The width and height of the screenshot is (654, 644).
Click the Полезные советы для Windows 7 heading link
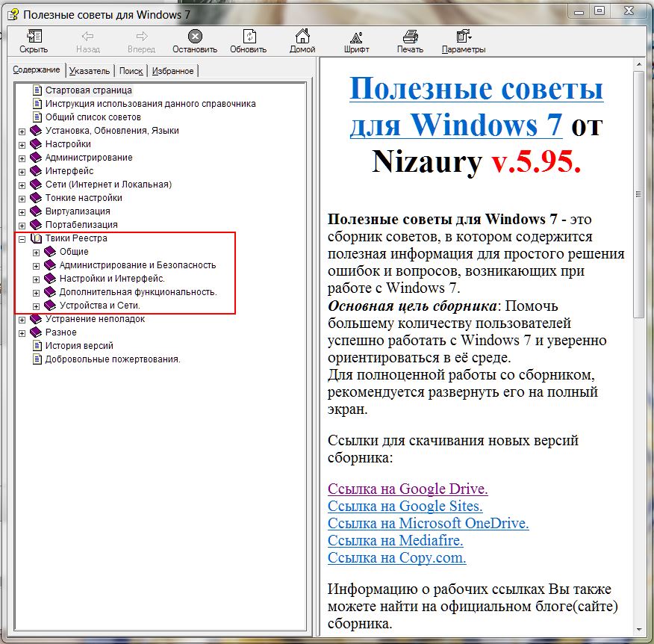(476, 106)
